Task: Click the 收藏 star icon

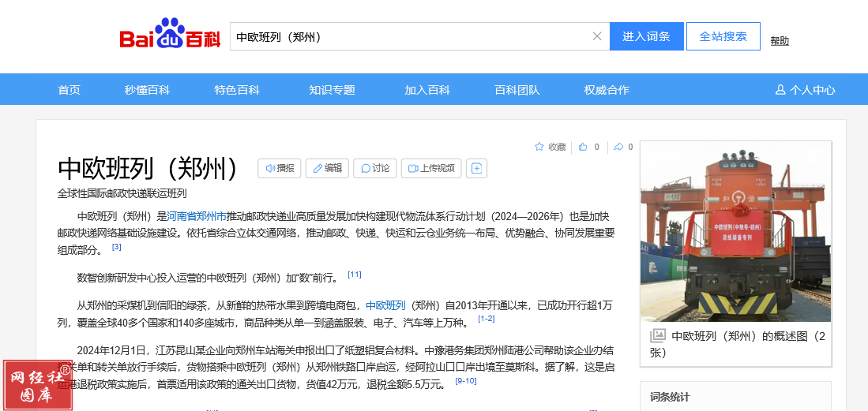Action: click(x=539, y=147)
